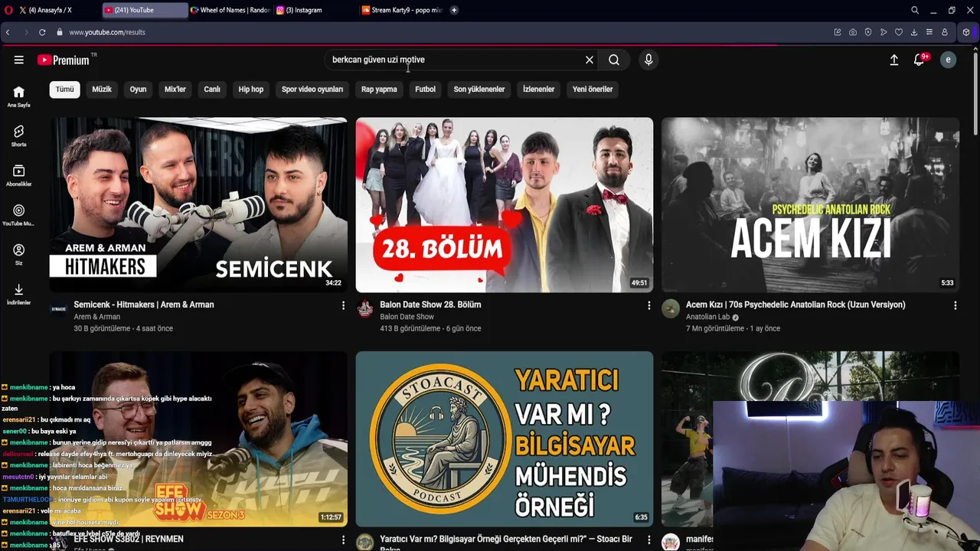Select the Oyun filter chip
This screenshot has height=551, width=980.
point(138,89)
